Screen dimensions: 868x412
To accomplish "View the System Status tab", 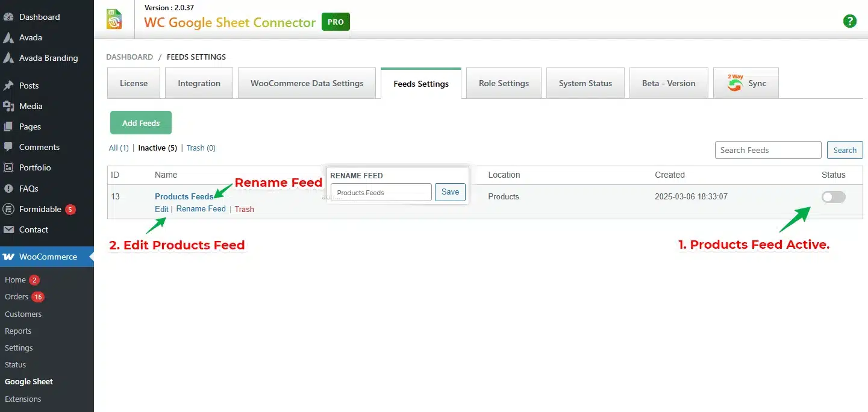I will [585, 83].
